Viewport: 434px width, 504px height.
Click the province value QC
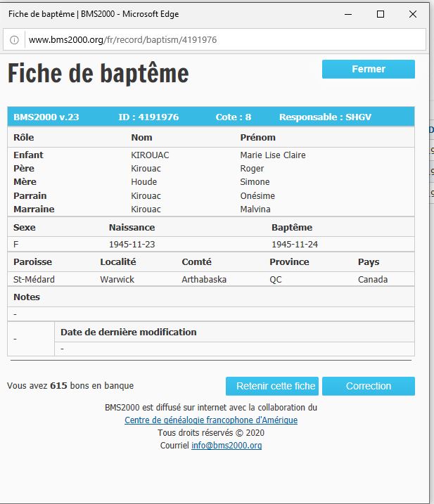276,279
